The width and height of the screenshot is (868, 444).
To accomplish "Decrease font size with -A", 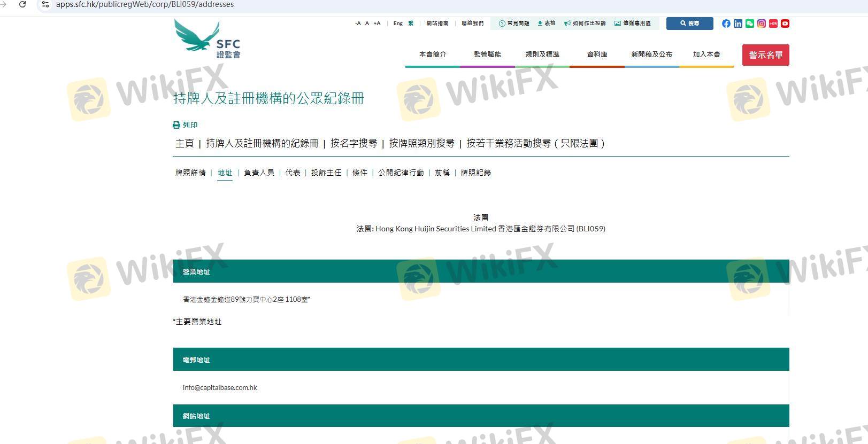I will tap(358, 24).
